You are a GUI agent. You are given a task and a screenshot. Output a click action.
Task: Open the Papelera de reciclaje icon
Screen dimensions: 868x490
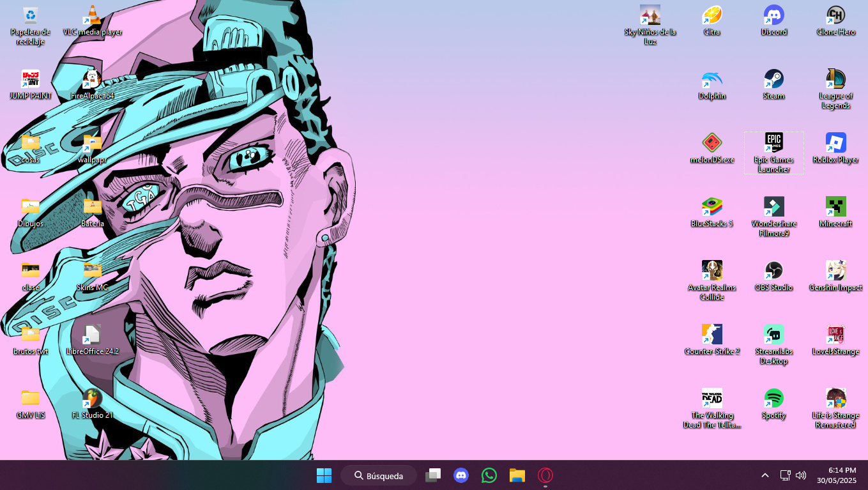coord(30,26)
